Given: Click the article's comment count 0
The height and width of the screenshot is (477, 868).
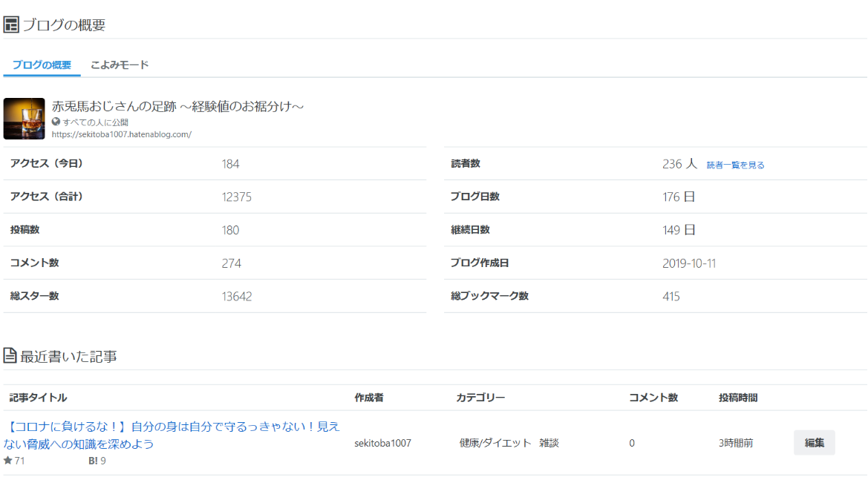Looking at the screenshot, I should (632, 443).
